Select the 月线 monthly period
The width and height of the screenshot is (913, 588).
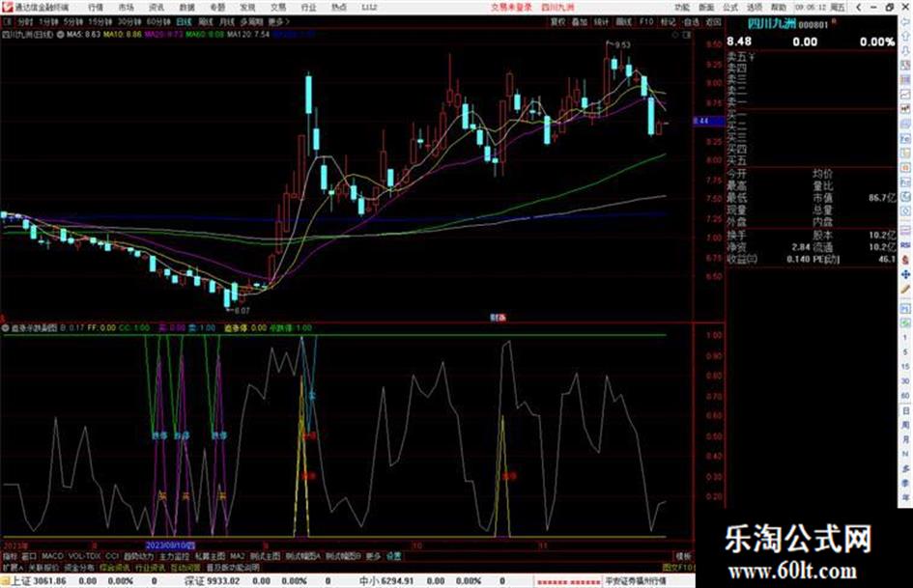click(x=226, y=21)
